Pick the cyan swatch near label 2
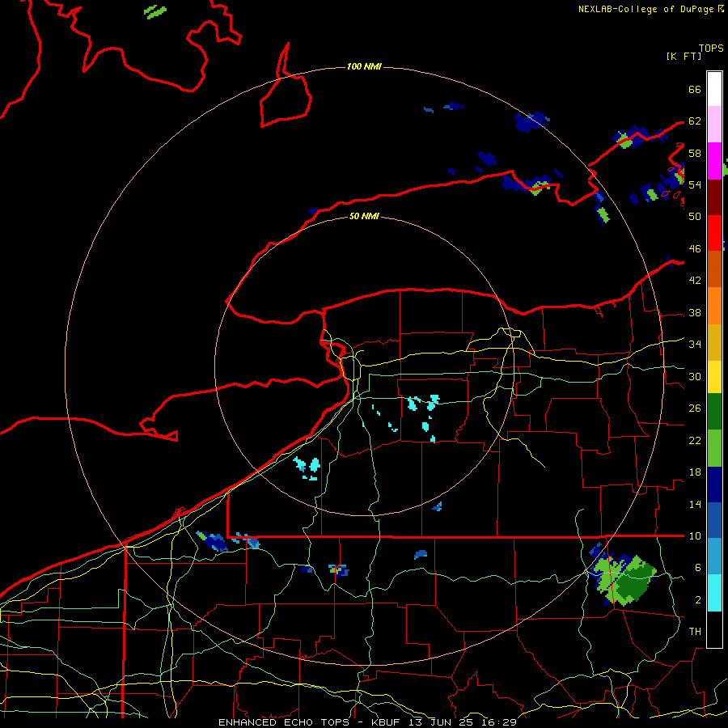 click(714, 593)
